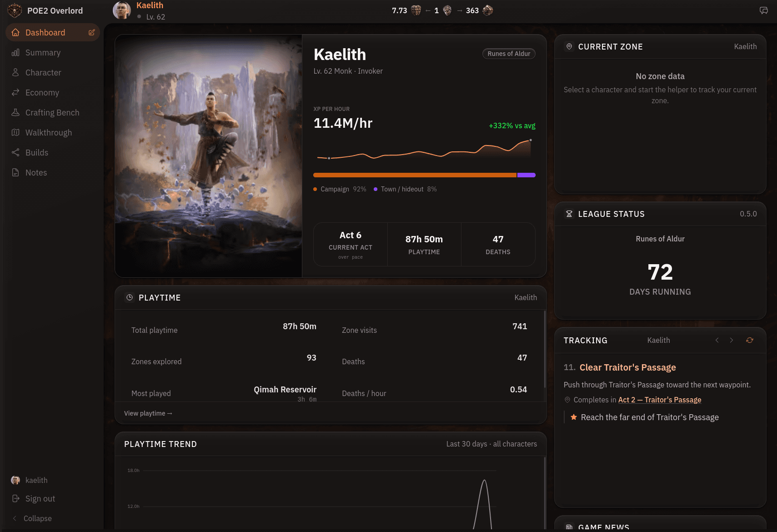Click the Runes of Aldur badge

[x=509, y=54]
